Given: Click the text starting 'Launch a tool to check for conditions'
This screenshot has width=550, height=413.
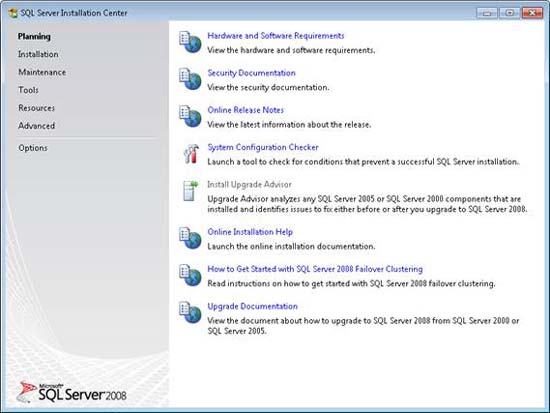Looking at the screenshot, I should (363, 162).
